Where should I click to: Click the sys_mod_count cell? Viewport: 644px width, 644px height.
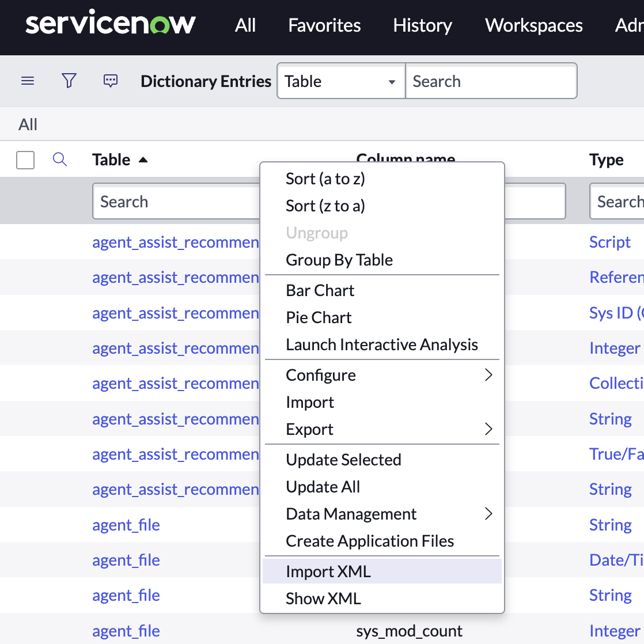[409, 631]
